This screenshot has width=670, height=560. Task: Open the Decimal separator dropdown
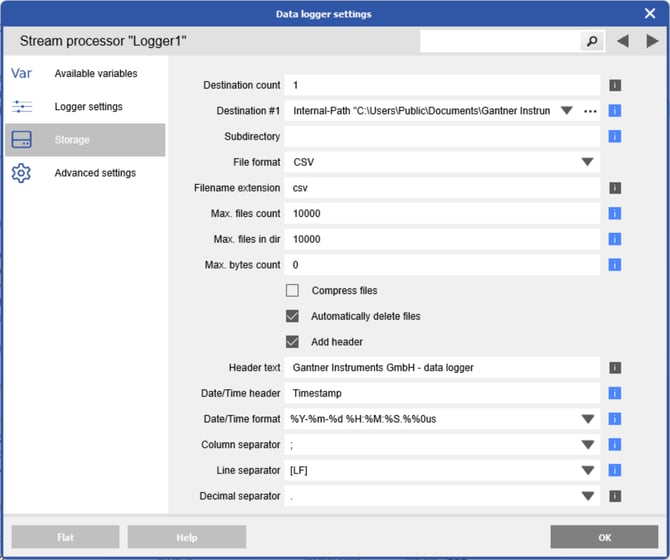pyautogui.click(x=588, y=496)
